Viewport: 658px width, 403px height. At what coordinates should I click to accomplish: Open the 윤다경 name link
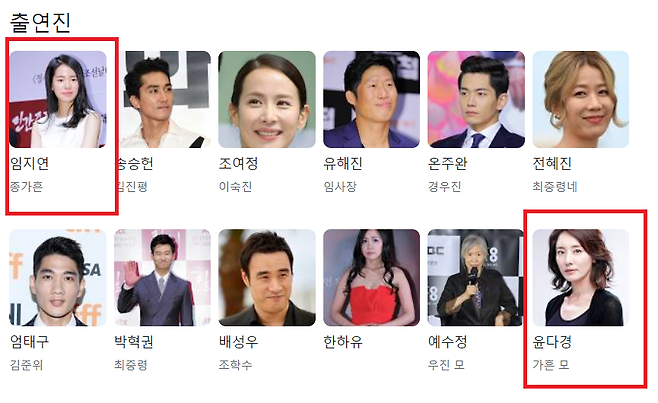552,342
